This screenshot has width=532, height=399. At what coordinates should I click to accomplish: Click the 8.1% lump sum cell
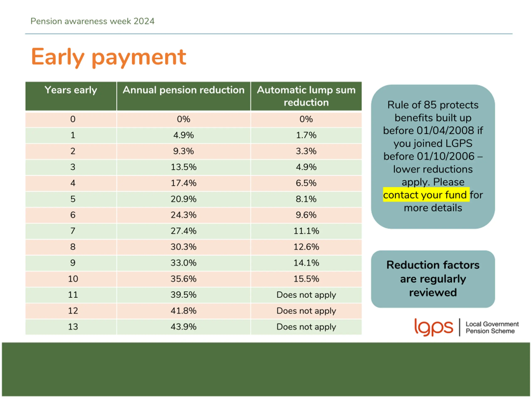pos(306,199)
